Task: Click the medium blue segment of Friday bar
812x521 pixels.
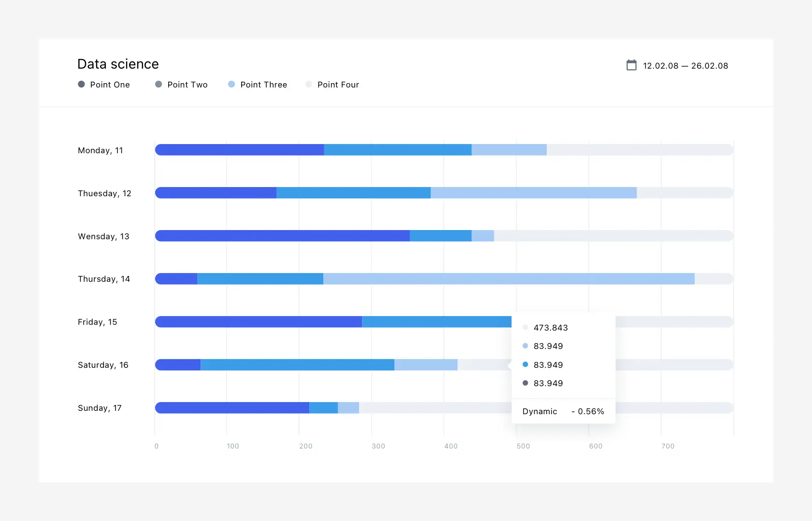Action: tap(436, 322)
